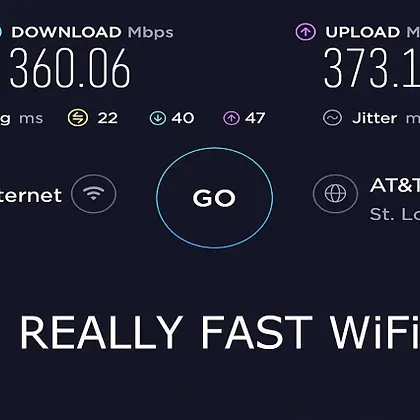Click the purple upload latency icon near 47

tap(231, 118)
